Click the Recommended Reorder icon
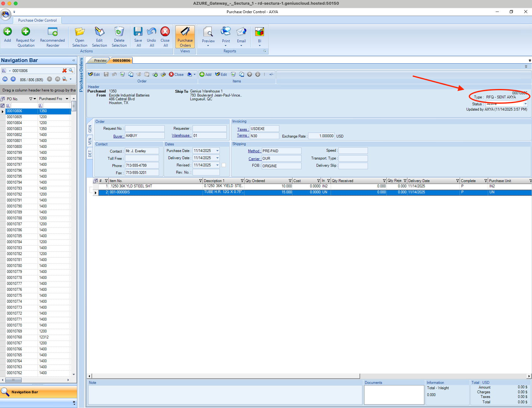The width and height of the screenshot is (532, 408). (x=53, y=32)
